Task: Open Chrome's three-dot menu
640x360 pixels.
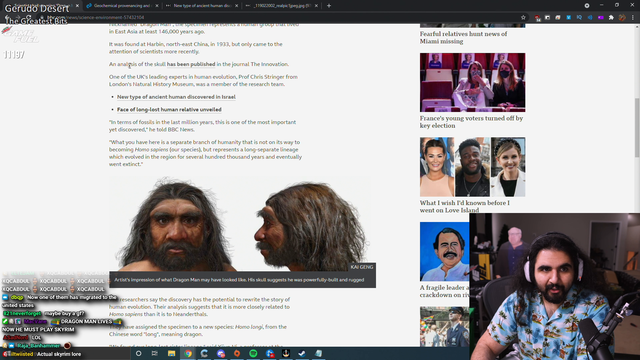Action: [633, 18]
